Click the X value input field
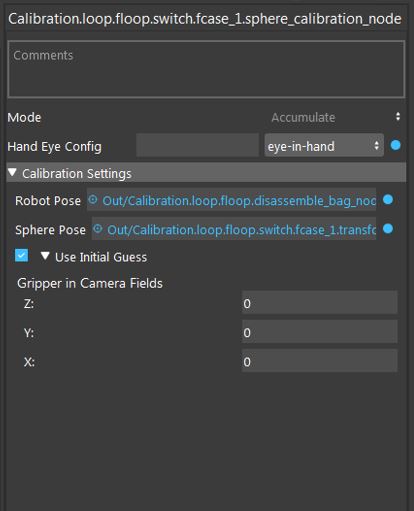The width and height of the screenshot is (414, 511). (x=320, y=361)
